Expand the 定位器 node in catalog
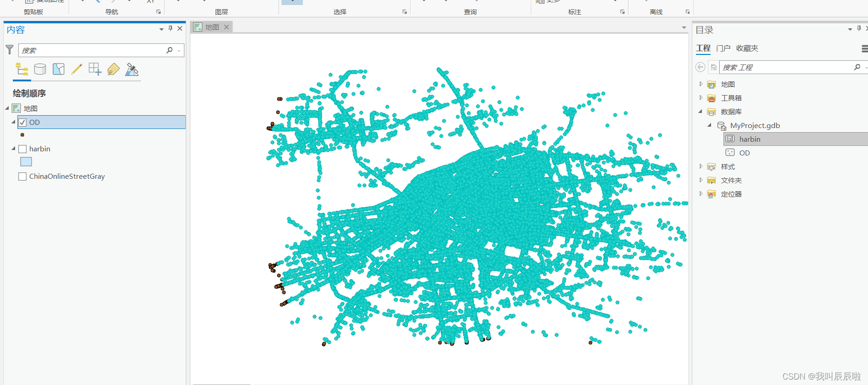 [701, 194]
